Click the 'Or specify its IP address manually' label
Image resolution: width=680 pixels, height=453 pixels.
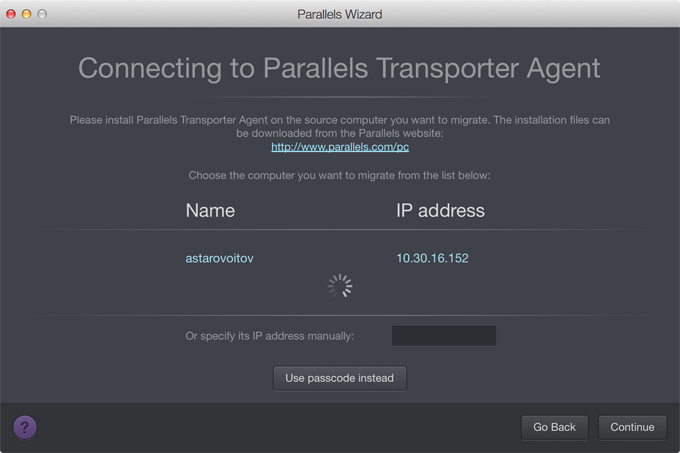click(270, 336)
